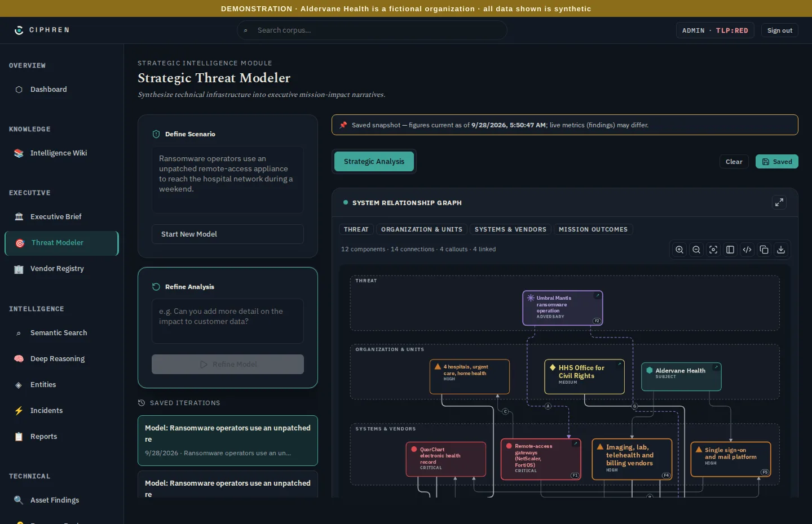Viewport: 812px width, 524px height.
Task: Open link arrow on HHS Office node
Action: [619, 364]
